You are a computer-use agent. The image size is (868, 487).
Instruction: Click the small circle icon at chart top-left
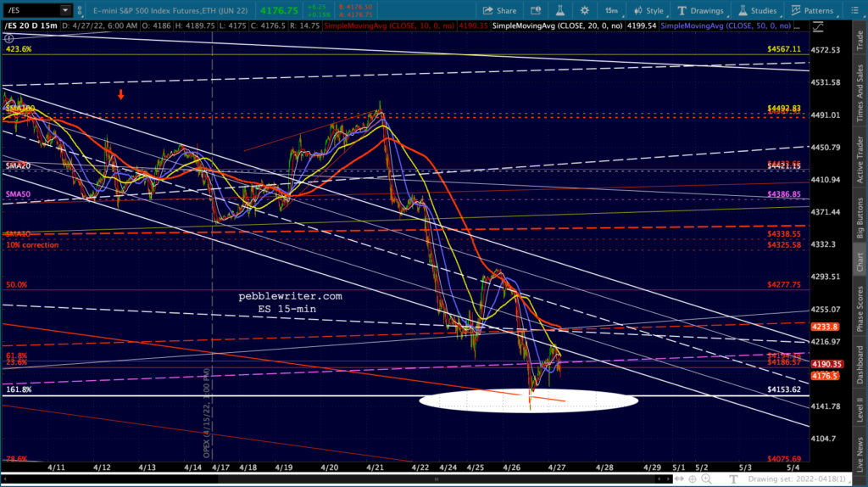click(x=8, y=38)
